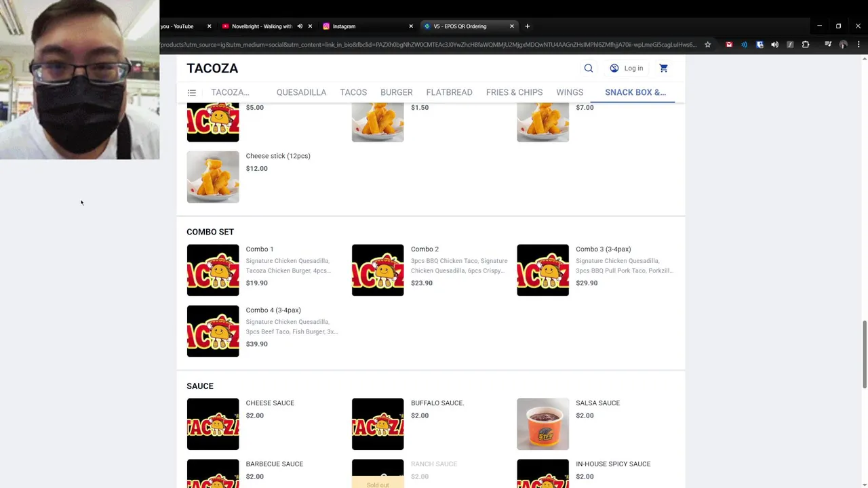
Task: Open the browser three-dot menu
Action: [859, 45]
